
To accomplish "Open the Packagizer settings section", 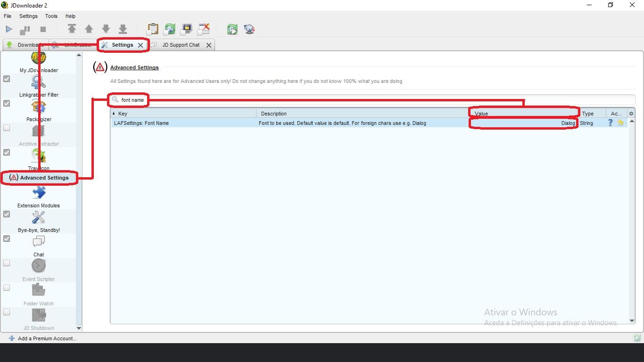I will click(x=39, y=110).
